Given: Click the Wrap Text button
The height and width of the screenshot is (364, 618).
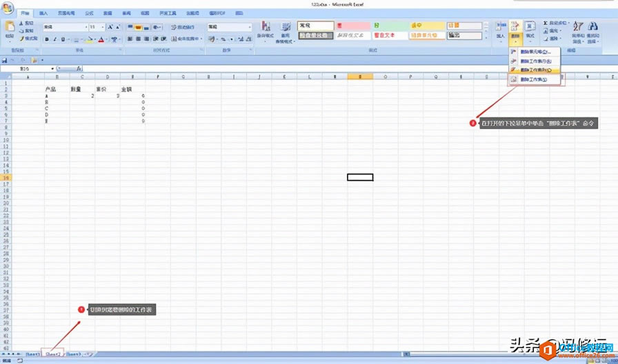Looking at the screenshot, I should (183, 27).
